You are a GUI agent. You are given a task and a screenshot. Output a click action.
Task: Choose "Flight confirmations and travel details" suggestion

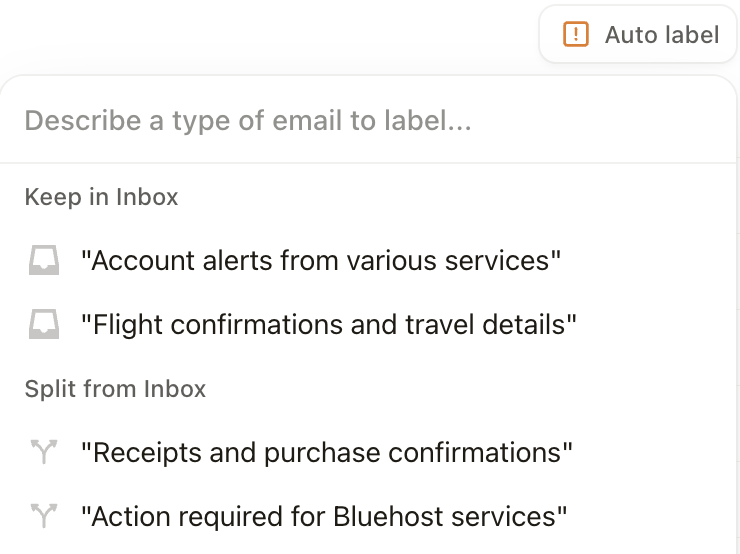(x=328, y=325)
